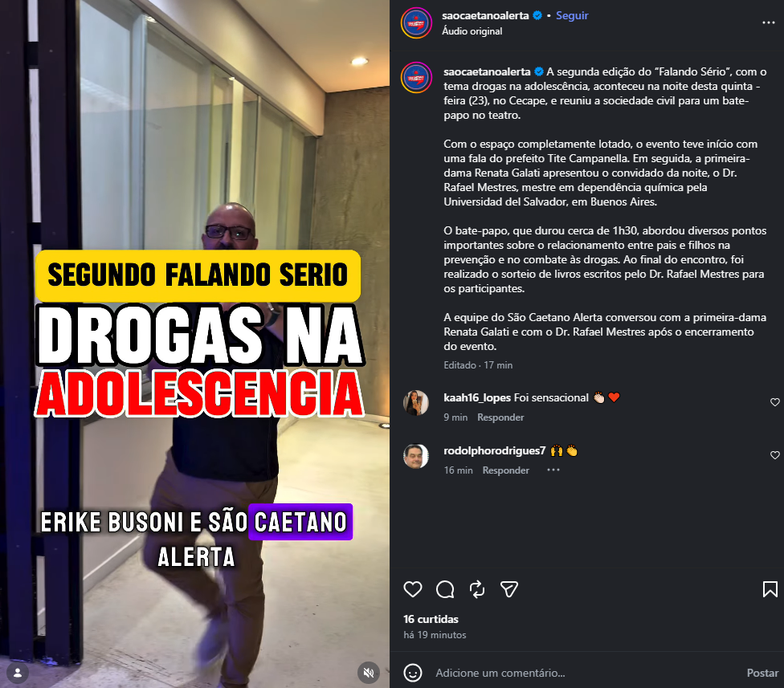Open saocaetanoalerta header profile avatar

pos(416,23)
